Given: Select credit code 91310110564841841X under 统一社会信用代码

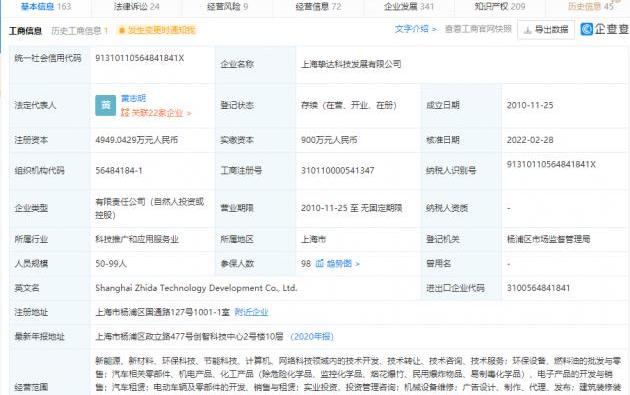Looking at the screenshot, I should (139, 58).
